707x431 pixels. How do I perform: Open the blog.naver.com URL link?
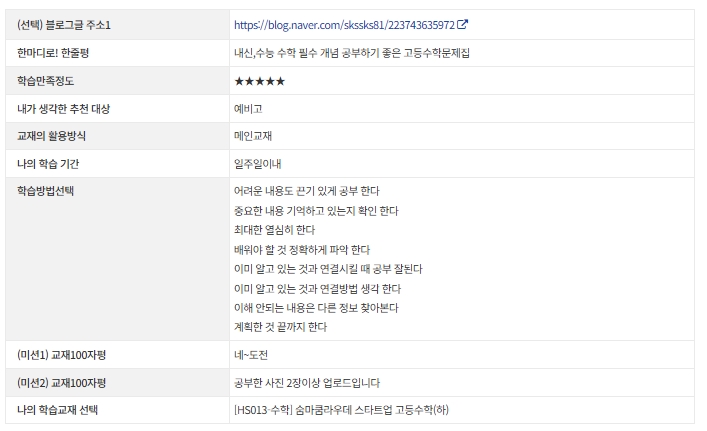tap(343, 24)
